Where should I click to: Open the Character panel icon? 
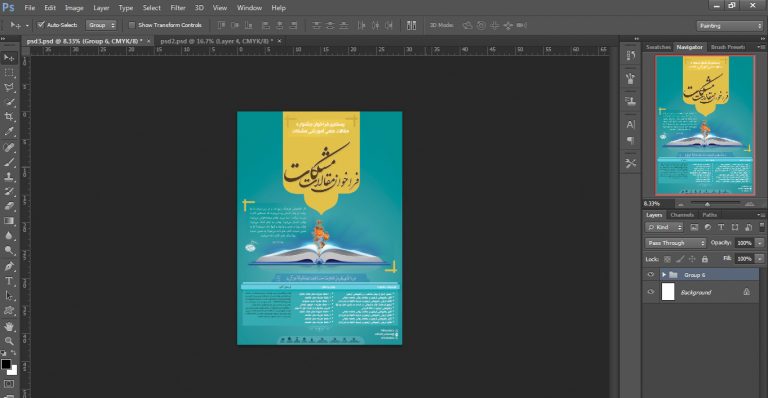click(x=631, y=124)
